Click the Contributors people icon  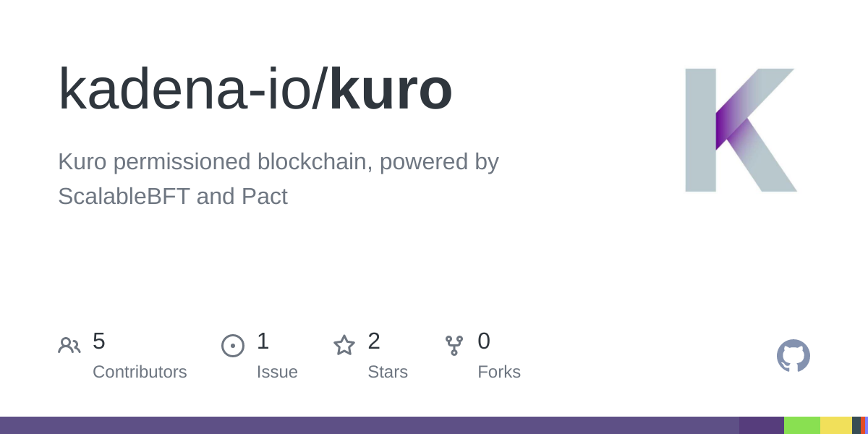(x=69, y=346)
